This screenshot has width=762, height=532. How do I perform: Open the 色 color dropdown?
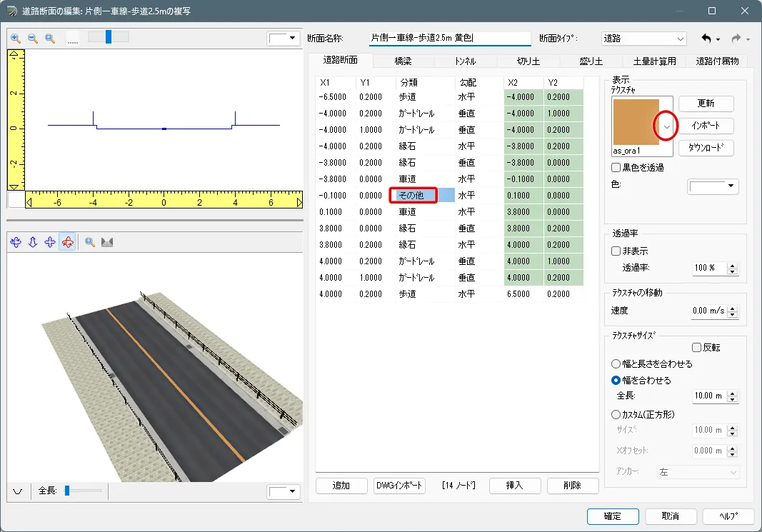coord(713,186)
